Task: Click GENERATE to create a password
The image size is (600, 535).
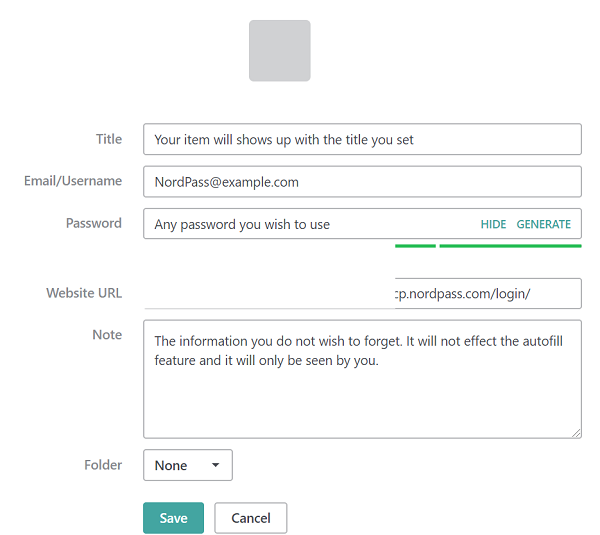Action: [x=543, y=224]
